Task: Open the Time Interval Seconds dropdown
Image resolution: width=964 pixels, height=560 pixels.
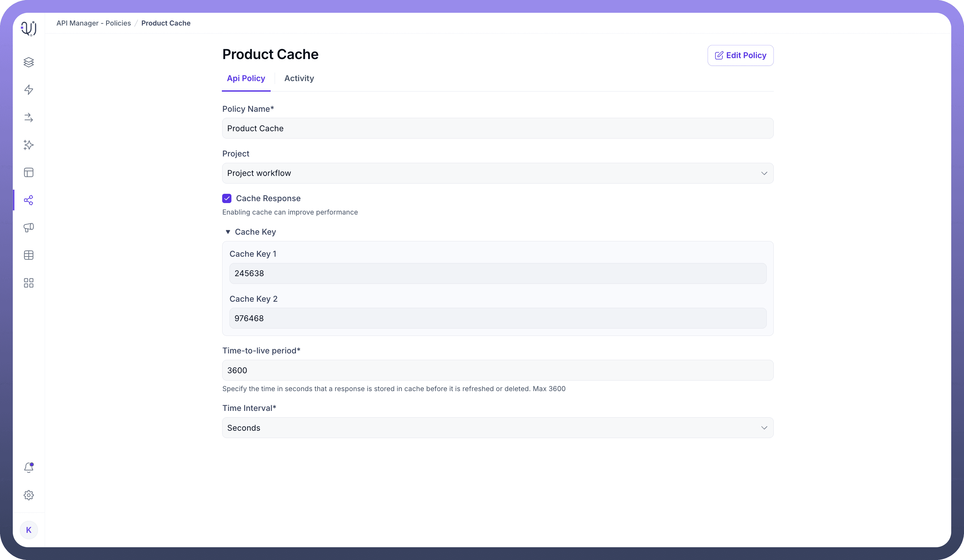Action: [497, 428]
